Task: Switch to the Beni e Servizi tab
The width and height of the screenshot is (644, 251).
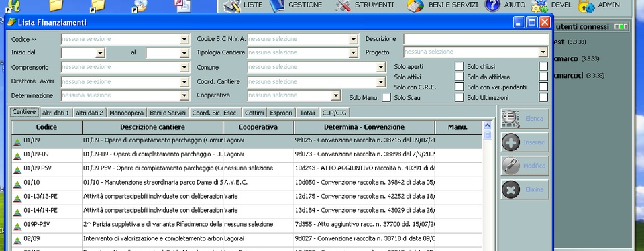Action: (168, 113)
